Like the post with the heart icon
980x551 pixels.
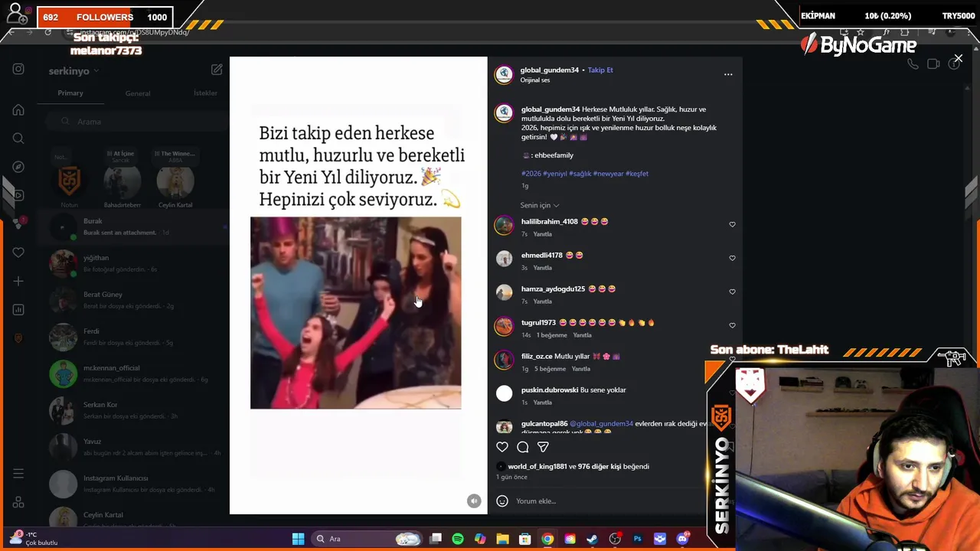502,447
